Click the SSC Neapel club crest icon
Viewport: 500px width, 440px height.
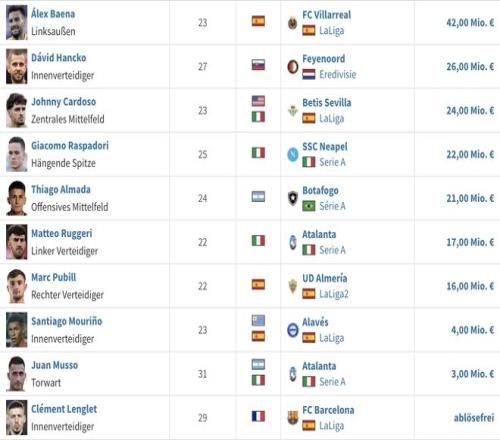tap(293, 155)
